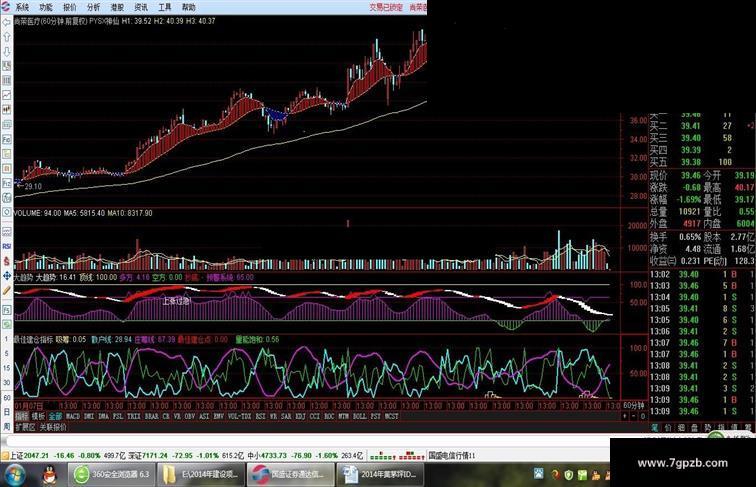The width and height of the screenshot is (756, 487).
Task: Click the four-way move arrows icon
Action: coord(7,276)
